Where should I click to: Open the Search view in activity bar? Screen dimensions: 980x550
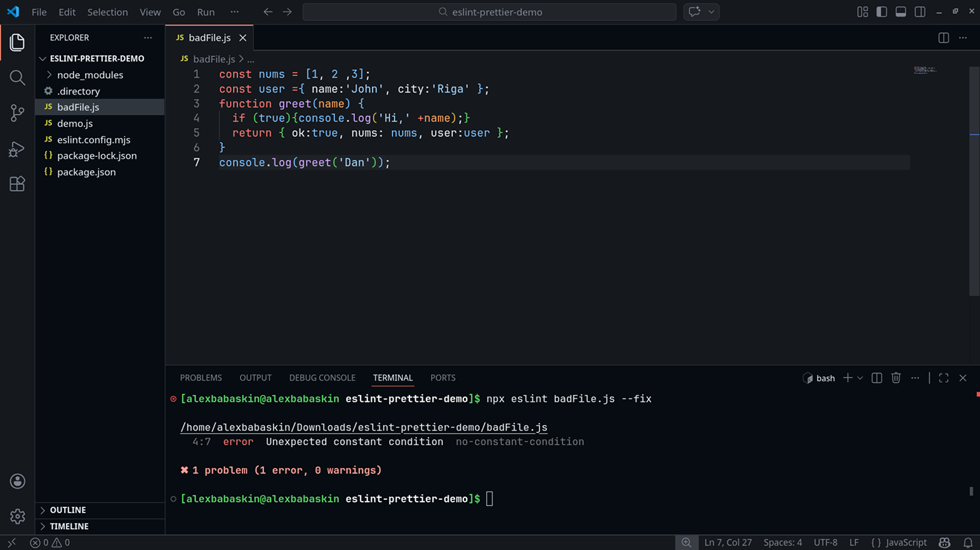pos(17,77)
